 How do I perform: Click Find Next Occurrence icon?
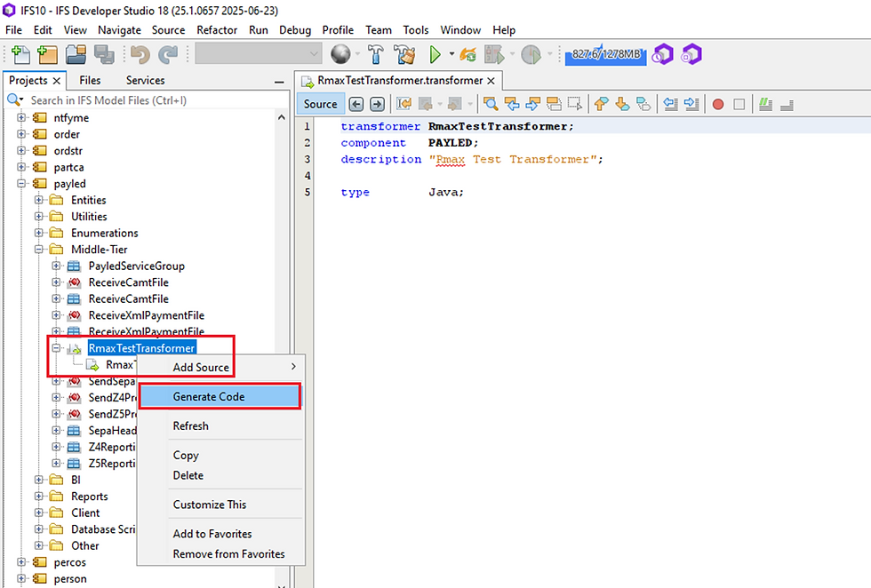532,104
